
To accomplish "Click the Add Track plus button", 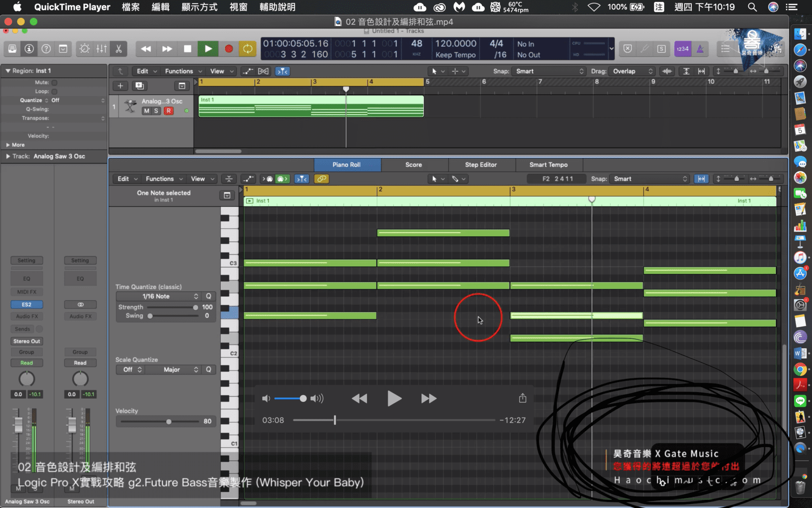I will tap(120, 86).
